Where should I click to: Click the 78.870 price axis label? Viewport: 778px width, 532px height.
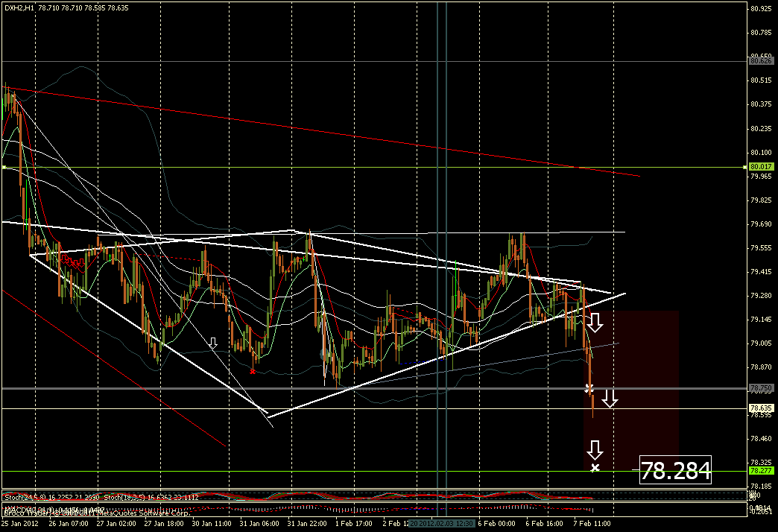(x=762, y=367)
